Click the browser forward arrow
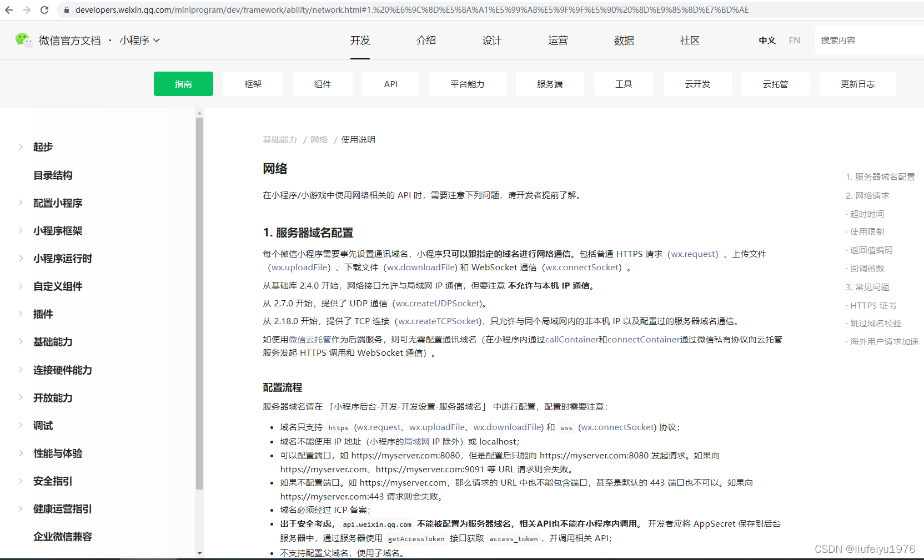 27,10
